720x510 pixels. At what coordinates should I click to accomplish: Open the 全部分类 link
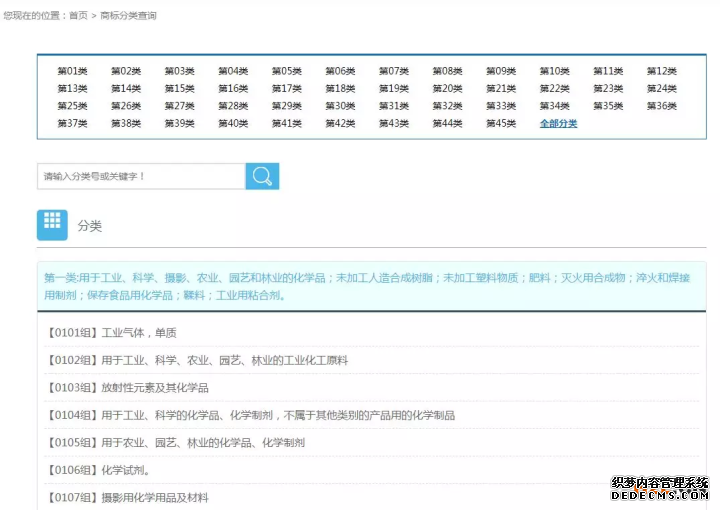click(x=558, y=124)
